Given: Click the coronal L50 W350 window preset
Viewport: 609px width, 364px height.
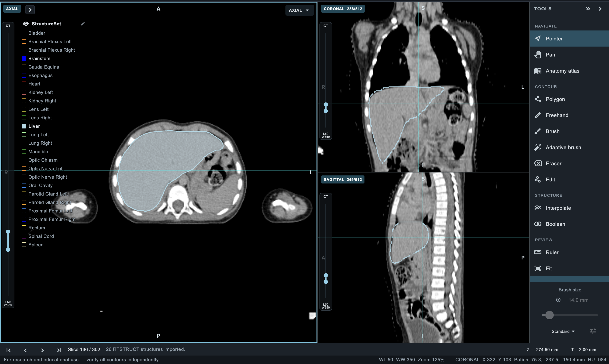Looking at the screenshot, I should (x=326, y=135).
